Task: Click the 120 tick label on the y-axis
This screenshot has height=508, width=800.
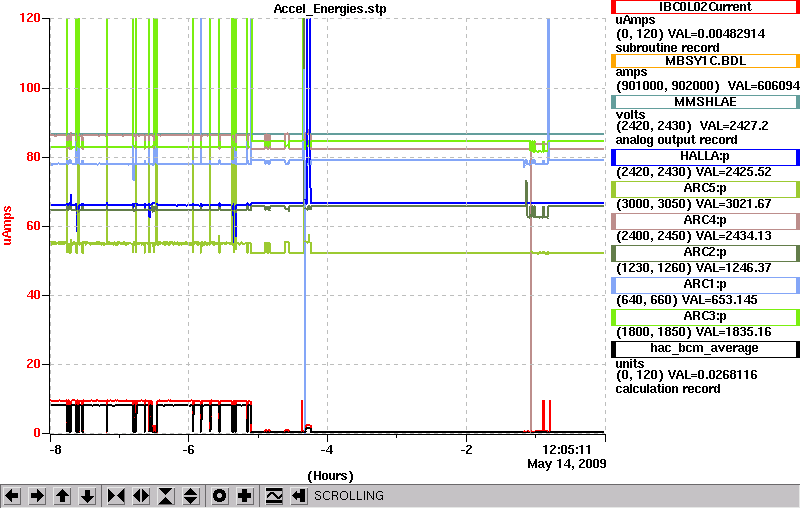Action: coord(29,18)
